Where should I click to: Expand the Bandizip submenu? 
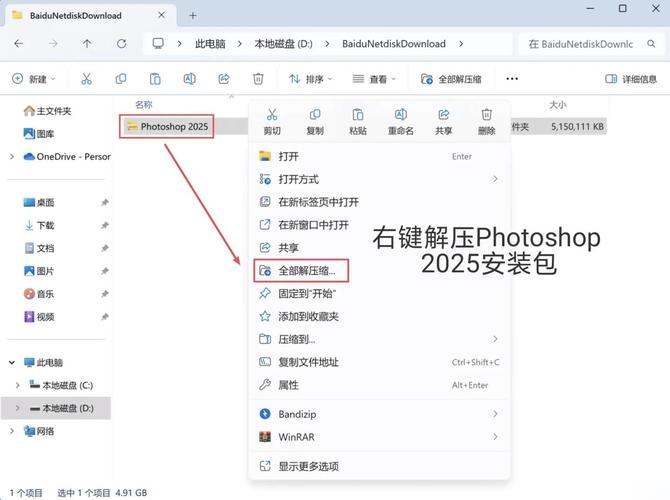tap(379, 414)
